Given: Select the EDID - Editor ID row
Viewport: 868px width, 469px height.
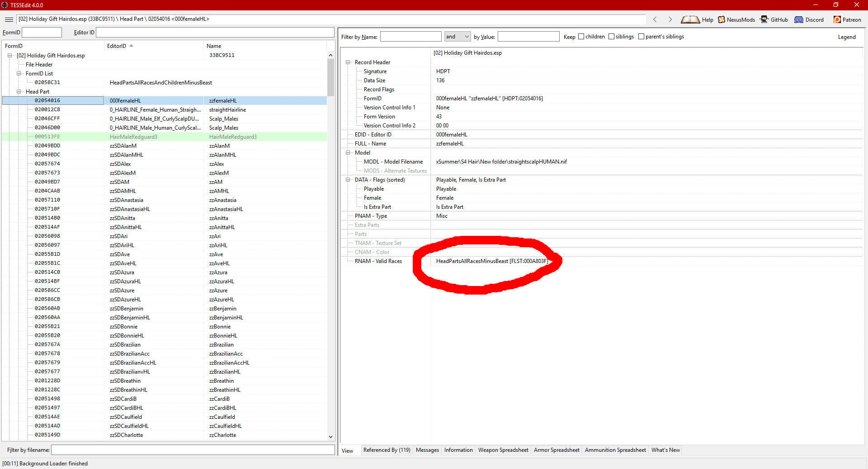Looking at the screenshot, I should point(601,135).
